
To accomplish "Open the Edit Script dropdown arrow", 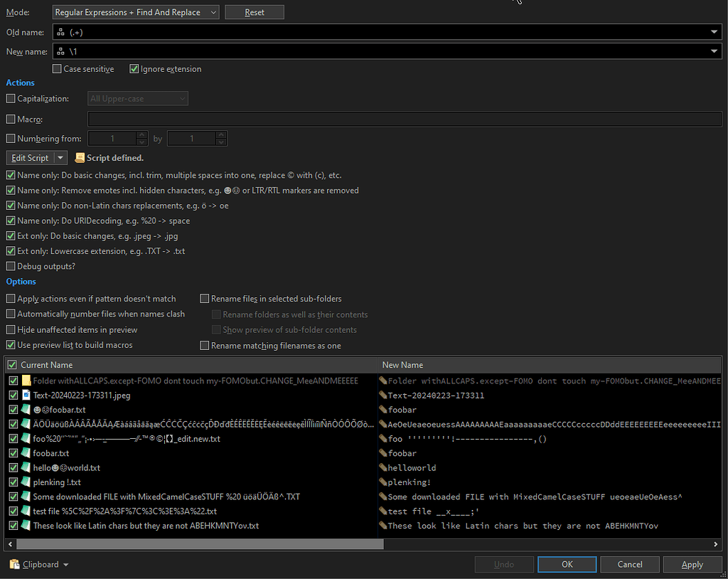I will [x=60, y=157].
